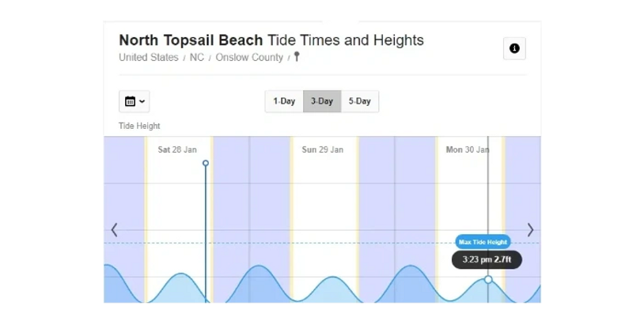
Task: Go to previous days with left arrow
Action: pos(114,230)
